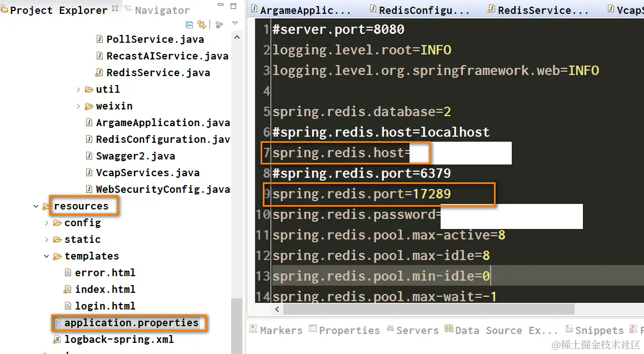This screenshot has height=354, width=644.
Task: Click the error.html file icon
Action: tap(68, 273)
